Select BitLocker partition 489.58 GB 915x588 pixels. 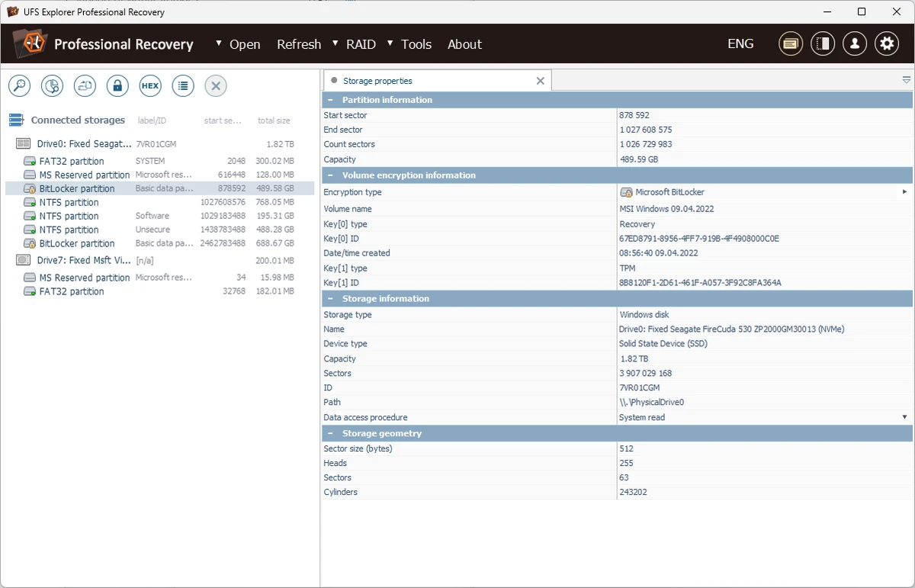pos(159,188)
